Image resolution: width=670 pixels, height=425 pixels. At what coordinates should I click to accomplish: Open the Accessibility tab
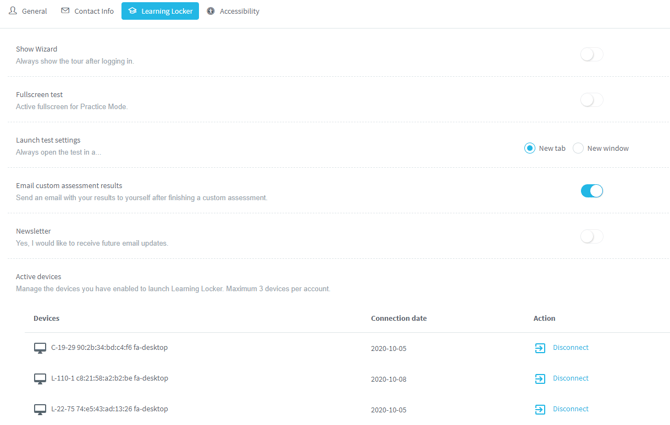(x=233, y=11)
